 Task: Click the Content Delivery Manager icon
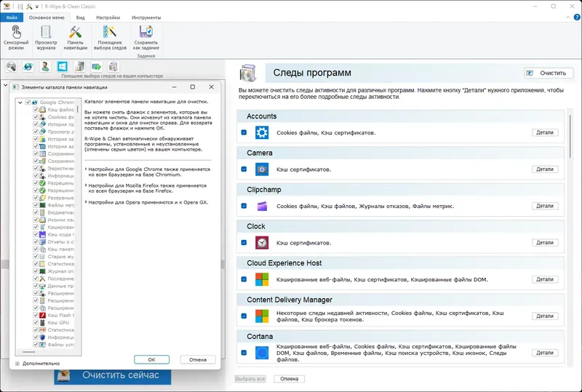[262, 316]
